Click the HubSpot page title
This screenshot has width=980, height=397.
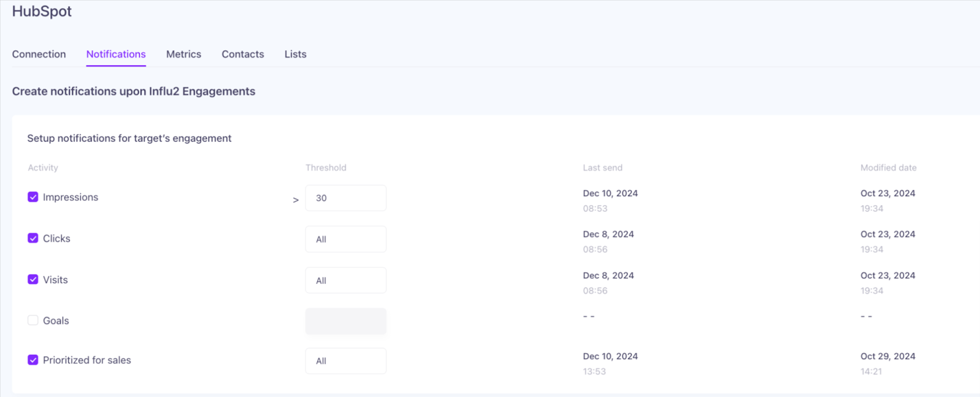(x=42, y=12)
